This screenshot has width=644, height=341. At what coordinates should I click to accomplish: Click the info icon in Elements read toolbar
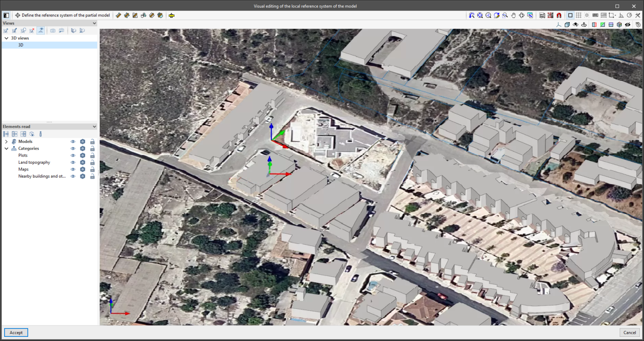coord(41,134)
